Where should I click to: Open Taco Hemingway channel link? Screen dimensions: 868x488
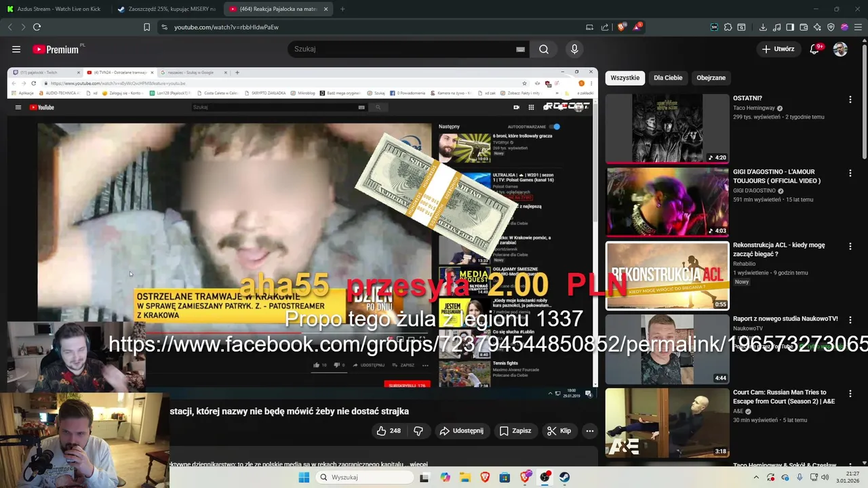[754, 108]
